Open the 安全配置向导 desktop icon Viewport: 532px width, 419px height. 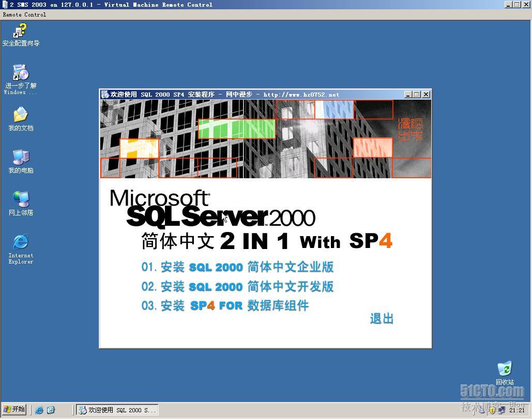click(x=20, y=35)
